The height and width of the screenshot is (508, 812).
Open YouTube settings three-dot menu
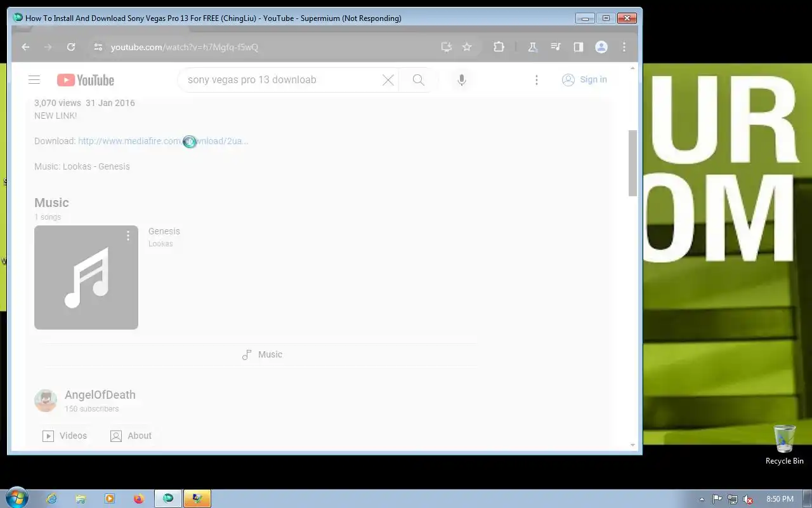pyautogui.click(x=537, y=79)
